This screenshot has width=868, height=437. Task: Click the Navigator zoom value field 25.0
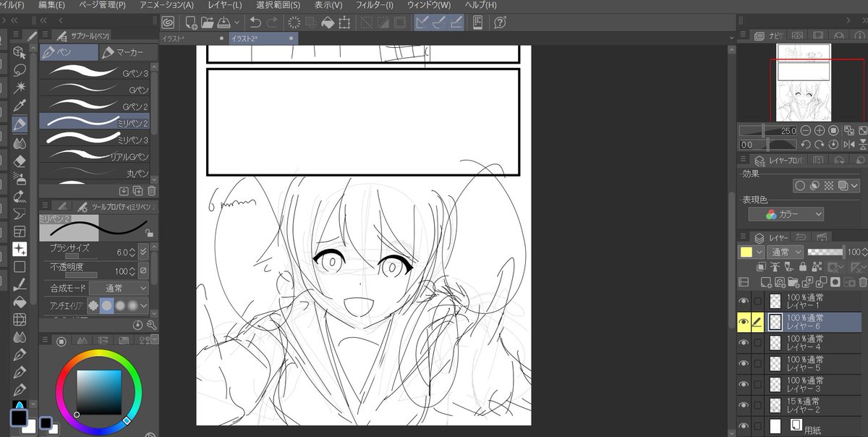tap(788, 130)
